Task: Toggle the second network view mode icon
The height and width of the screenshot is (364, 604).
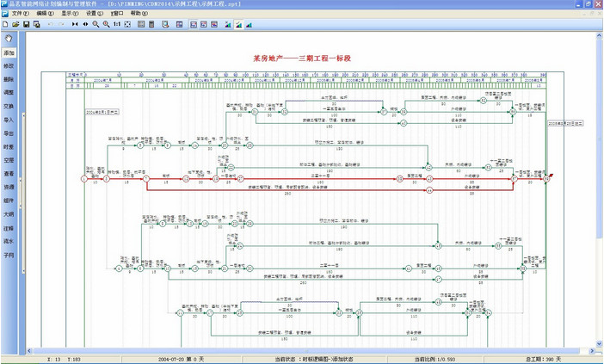Action: 204,24
